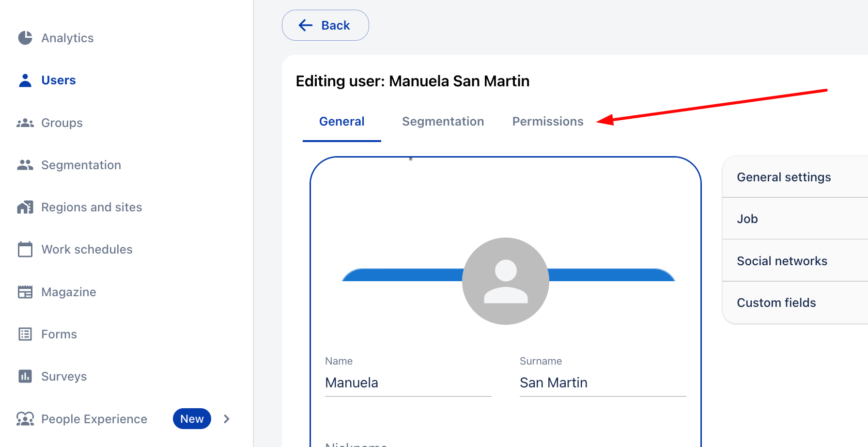Click the Forms list icon

click(25, 334)
